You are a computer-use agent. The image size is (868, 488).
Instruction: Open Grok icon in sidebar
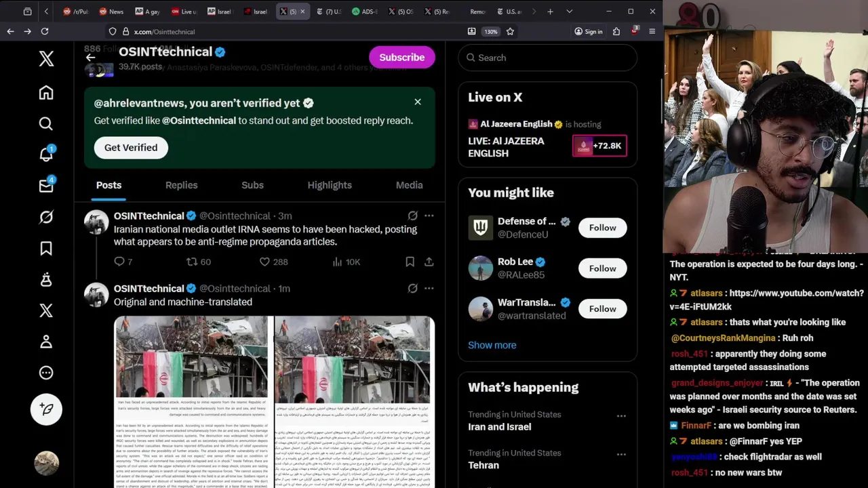click(x=46, y=217)
